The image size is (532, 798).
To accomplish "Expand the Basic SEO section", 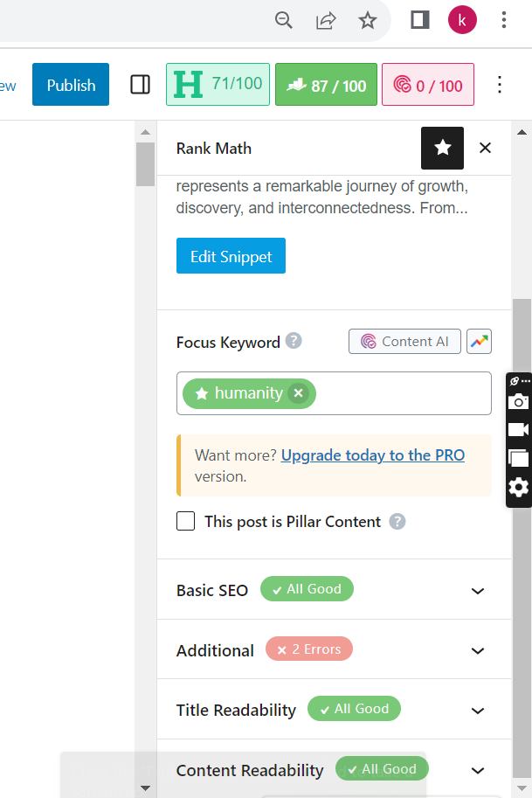I will pyautogui.click(x=477, y=590).
